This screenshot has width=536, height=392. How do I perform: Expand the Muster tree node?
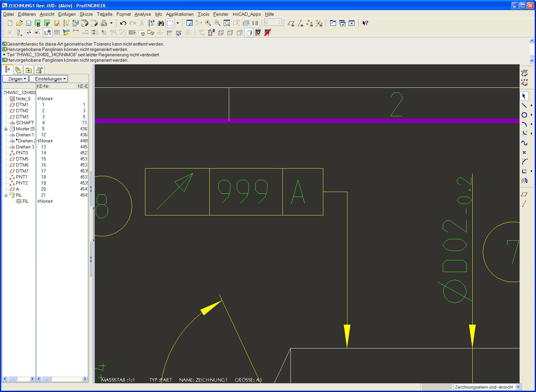[x=6, y=129]
